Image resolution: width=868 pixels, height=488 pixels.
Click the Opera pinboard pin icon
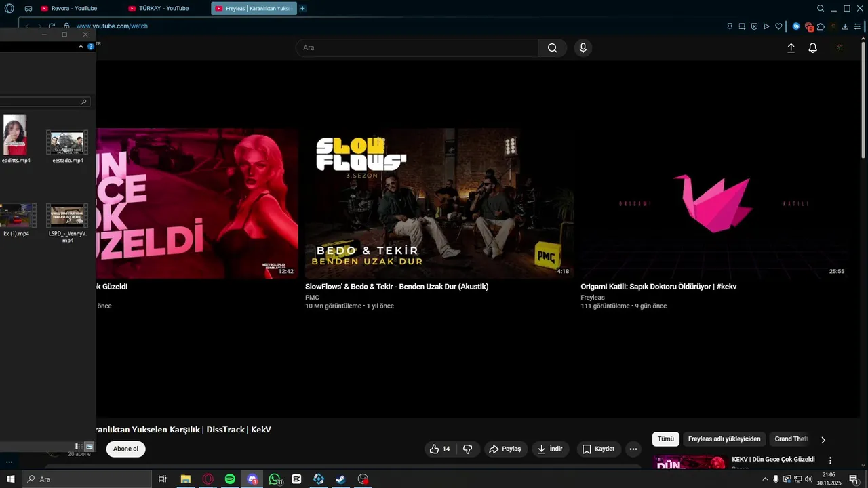(x=730, y=26)
